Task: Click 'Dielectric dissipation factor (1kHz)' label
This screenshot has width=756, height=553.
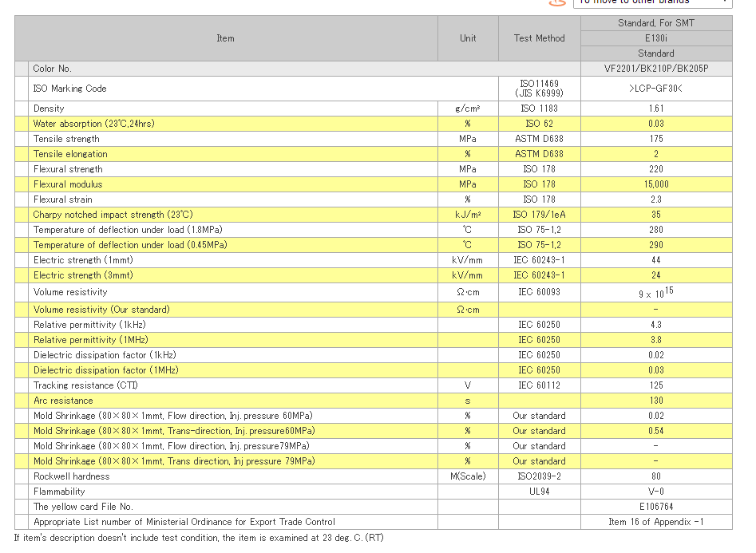Action: pyautogui.click(x=105, y=355)
